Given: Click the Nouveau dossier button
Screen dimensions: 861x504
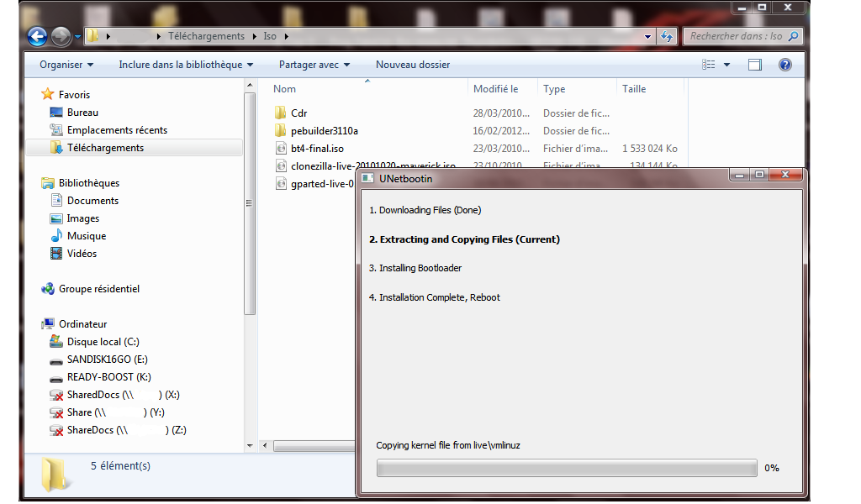Looking at the screenshot, I should pos(412,65).
